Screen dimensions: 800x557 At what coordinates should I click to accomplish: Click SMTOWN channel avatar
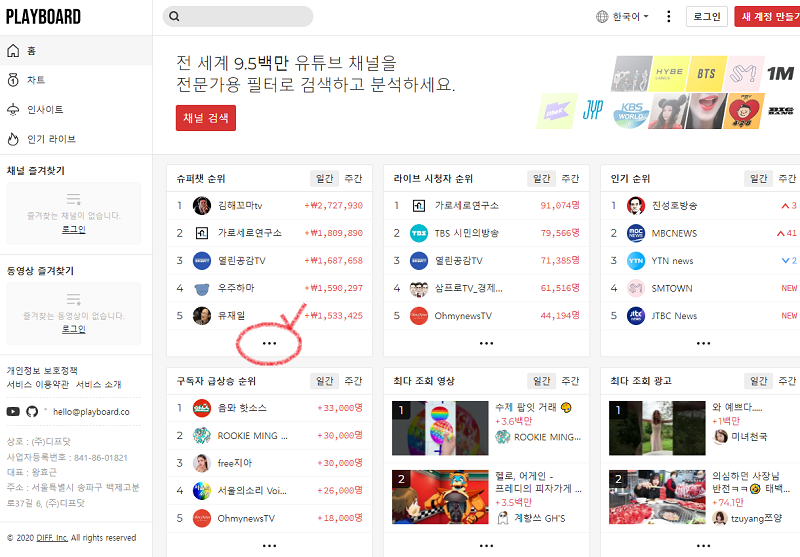pos(636,288)
